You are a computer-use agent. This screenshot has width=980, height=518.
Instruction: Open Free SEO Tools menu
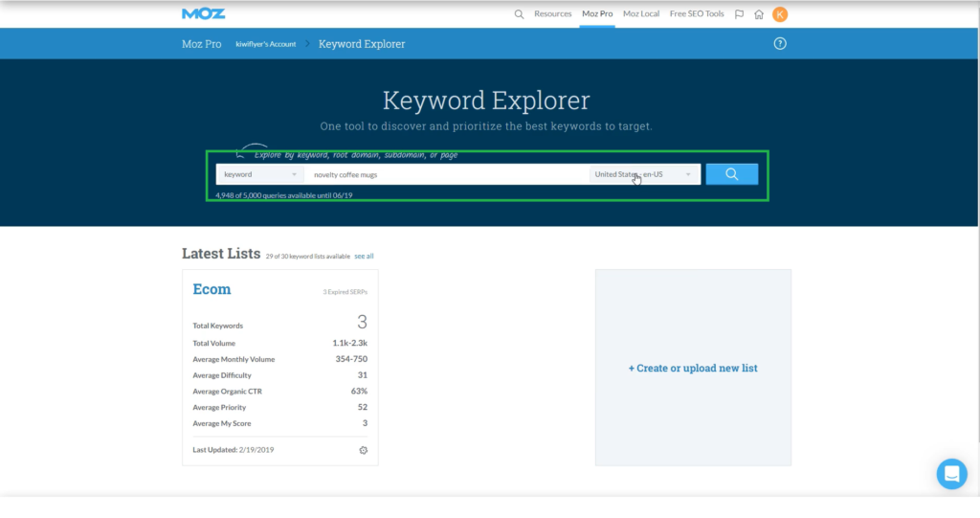697,13
